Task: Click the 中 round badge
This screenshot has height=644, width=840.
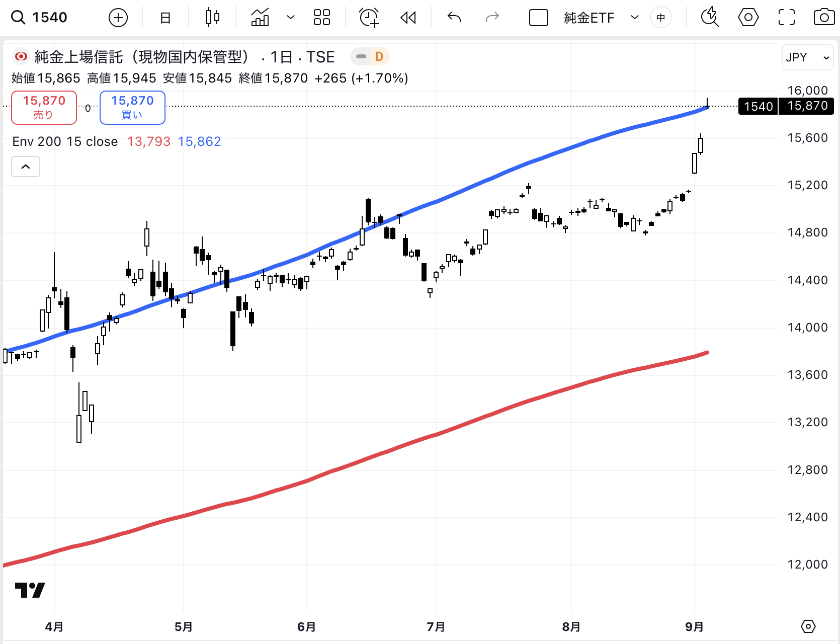Action: tap(661, 18)
